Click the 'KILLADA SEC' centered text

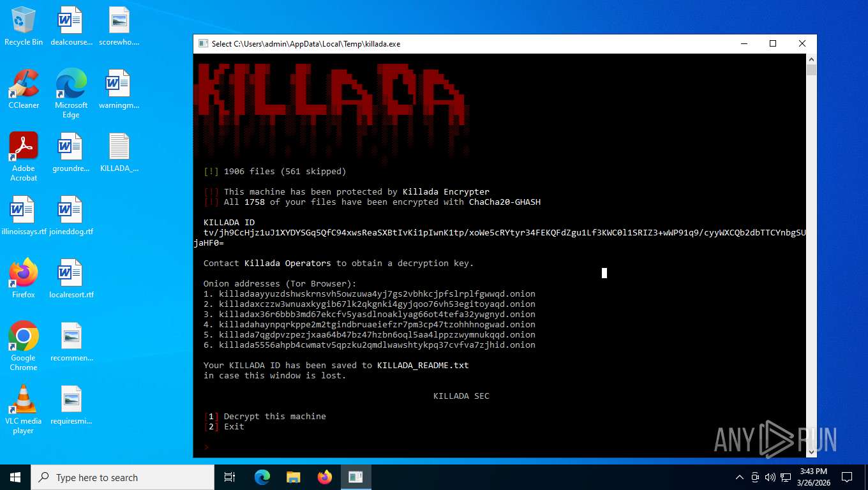coord(461,396)
